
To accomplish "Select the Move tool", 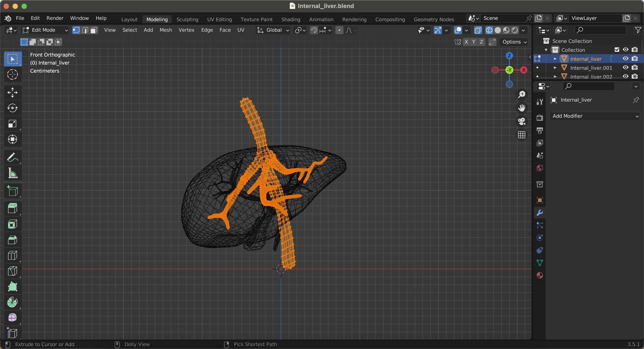I will pyautogui.click(x=13, y=93).
